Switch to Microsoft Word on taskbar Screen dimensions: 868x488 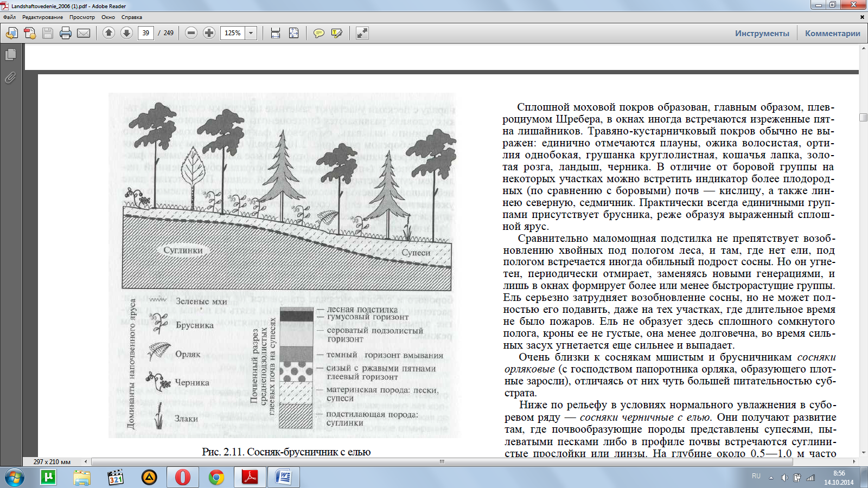[x=284, y=478]
